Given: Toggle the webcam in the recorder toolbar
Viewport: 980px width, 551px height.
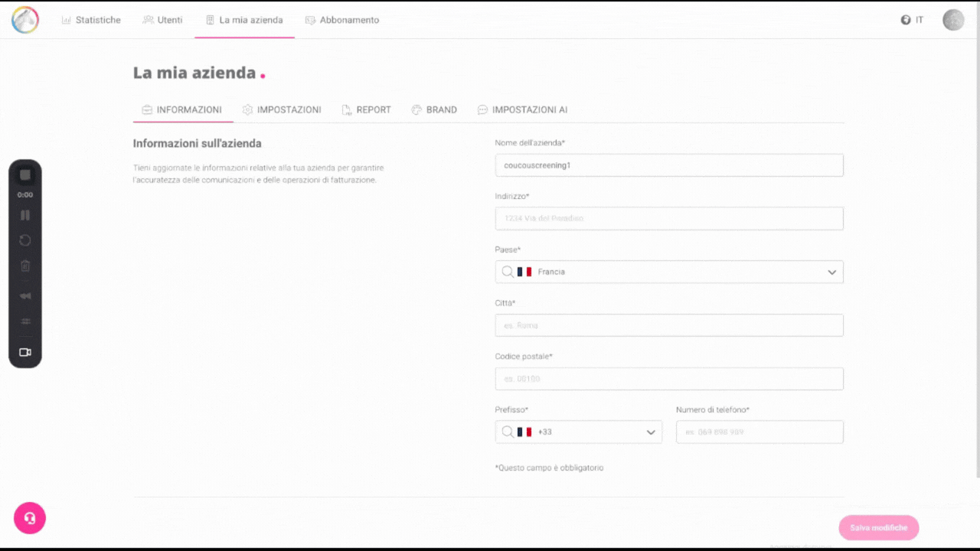Looking at the screenshot, I should (25, 352).
